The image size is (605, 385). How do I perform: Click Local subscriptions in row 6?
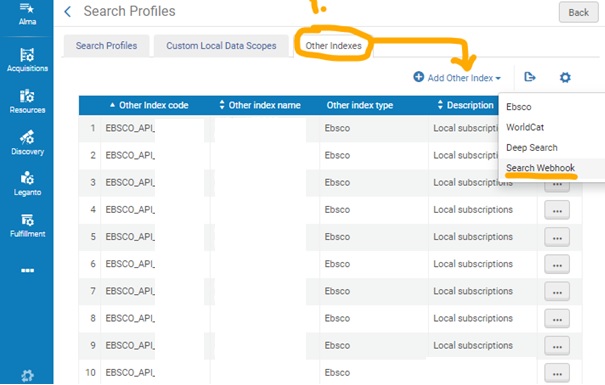pyautogui.click(x=473, y=264)
